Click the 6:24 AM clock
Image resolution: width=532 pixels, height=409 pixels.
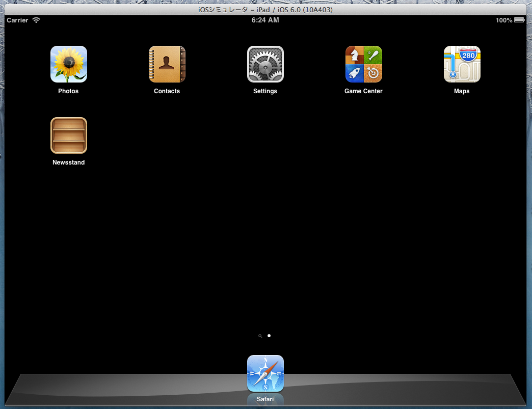[265, 20]
